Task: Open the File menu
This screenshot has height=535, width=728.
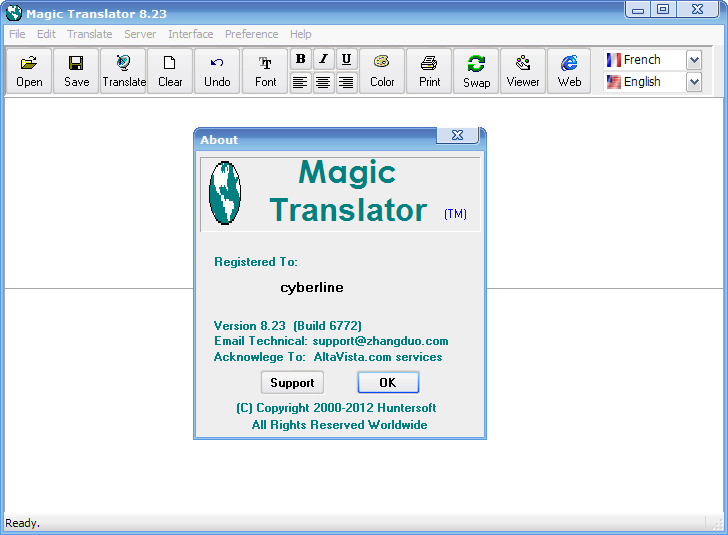Action: click(17, 34)
